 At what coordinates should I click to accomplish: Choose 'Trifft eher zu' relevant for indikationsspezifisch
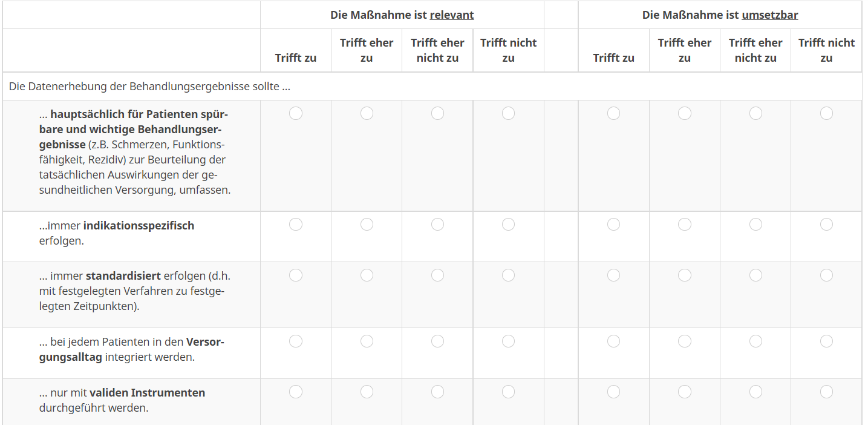point(367,225)
